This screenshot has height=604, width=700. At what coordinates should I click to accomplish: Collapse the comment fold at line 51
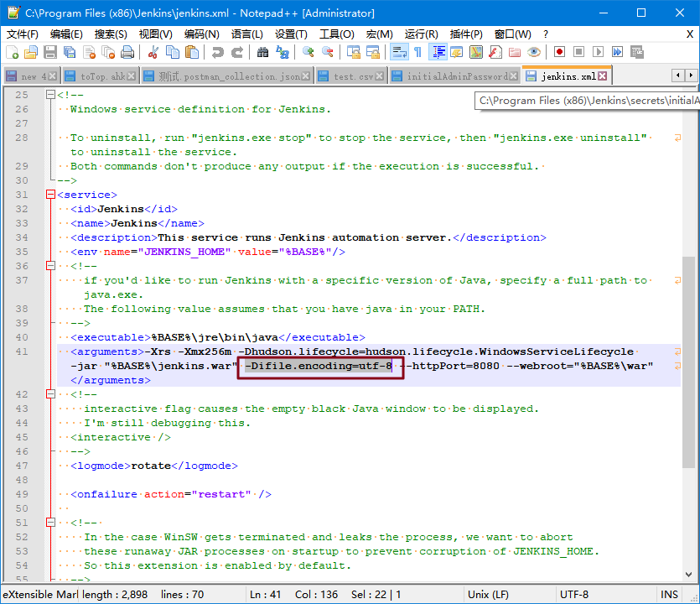50,523
